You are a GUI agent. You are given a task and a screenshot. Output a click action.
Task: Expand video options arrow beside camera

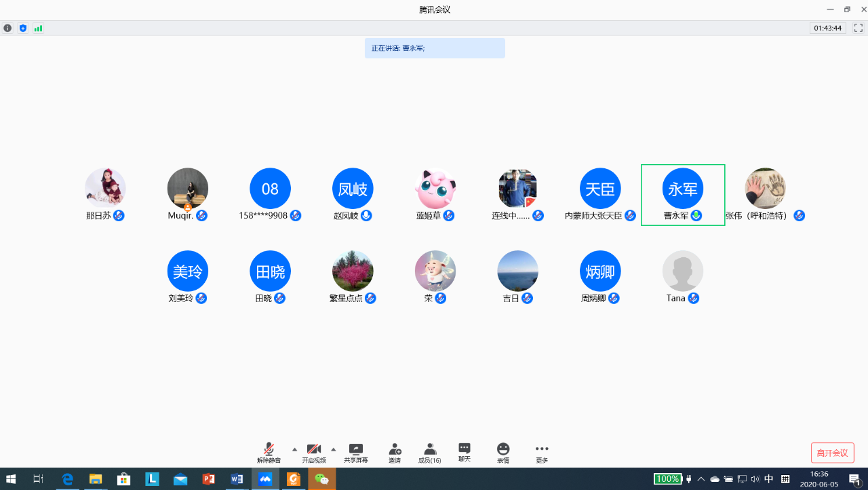333,449
